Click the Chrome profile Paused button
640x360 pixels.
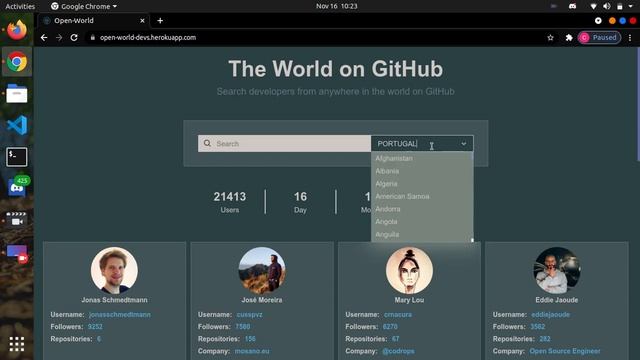(599, 38)
